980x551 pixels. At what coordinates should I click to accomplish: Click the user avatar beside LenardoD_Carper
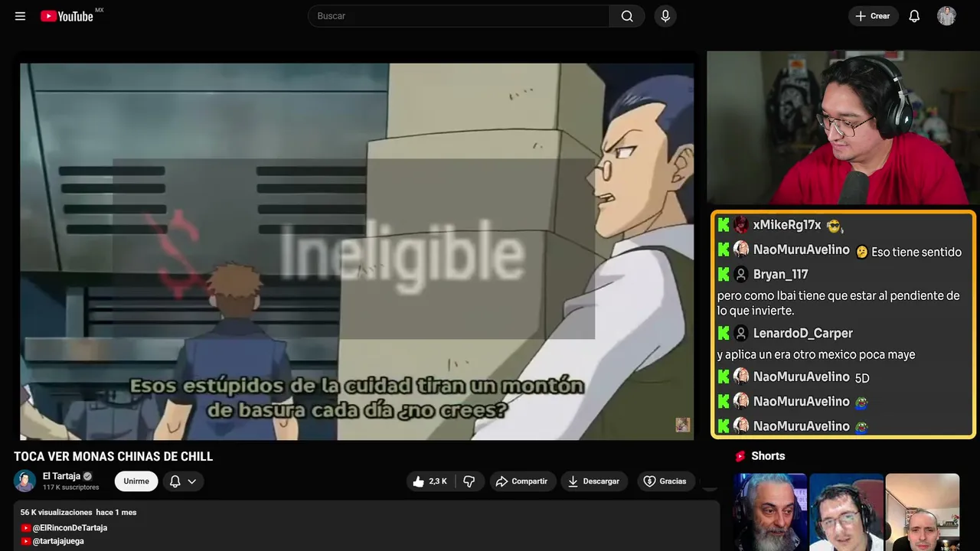(x=741, y=333)
